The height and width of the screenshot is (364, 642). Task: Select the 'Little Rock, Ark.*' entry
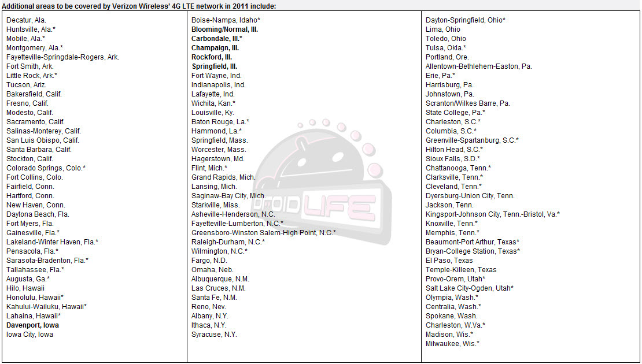coord(32,76)
